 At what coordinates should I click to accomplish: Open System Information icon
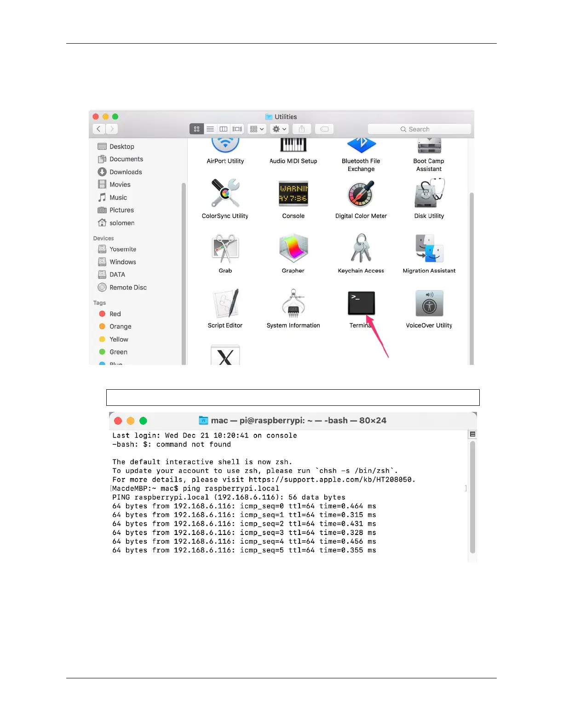tap(293, 303)
